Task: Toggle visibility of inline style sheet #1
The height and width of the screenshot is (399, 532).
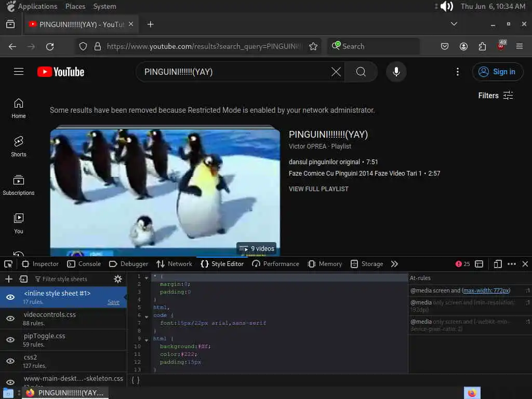Action: pos(10,297)
